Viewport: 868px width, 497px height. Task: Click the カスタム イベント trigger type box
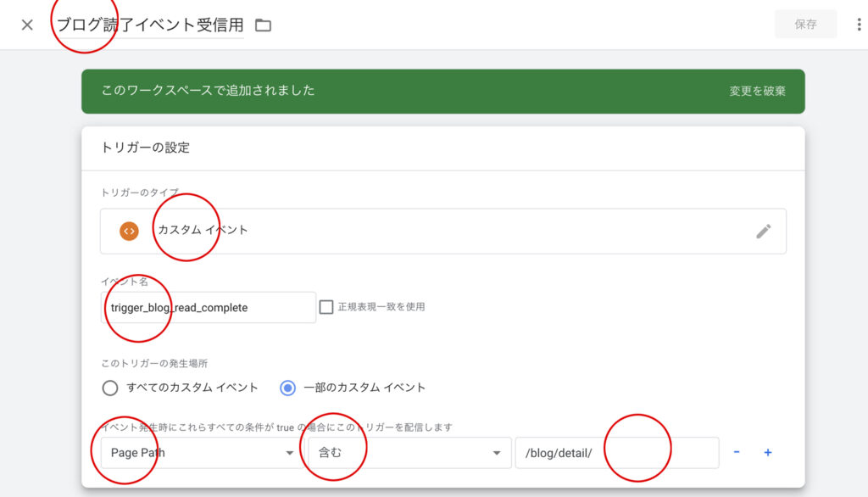[x=442, y=231]
